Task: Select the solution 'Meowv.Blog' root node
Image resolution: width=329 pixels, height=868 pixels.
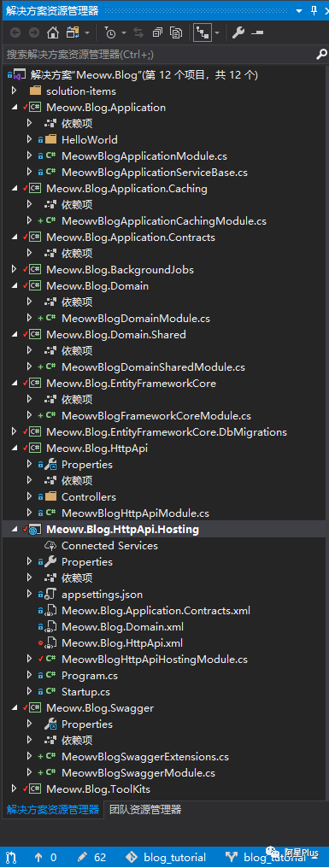Action: 144,74
